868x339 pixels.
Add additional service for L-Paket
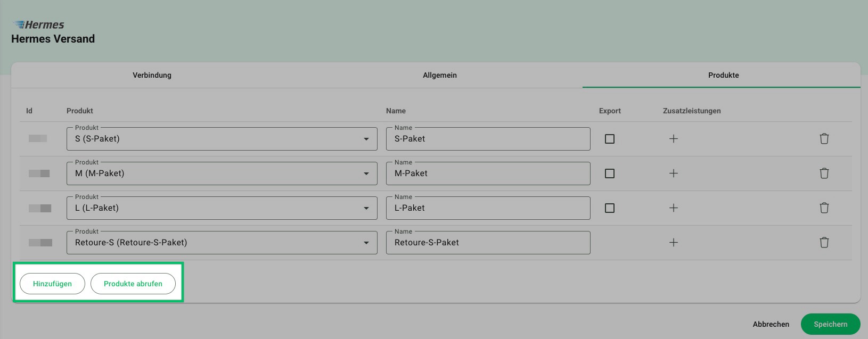[x=673, y=208]
